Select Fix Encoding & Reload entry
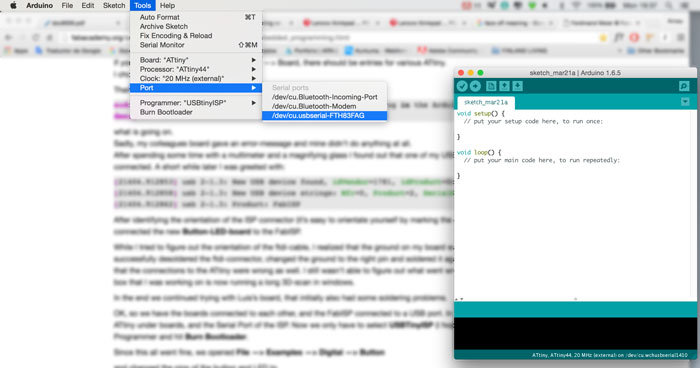Viewport: 700px width, 368px height. (x=196, y=36)
